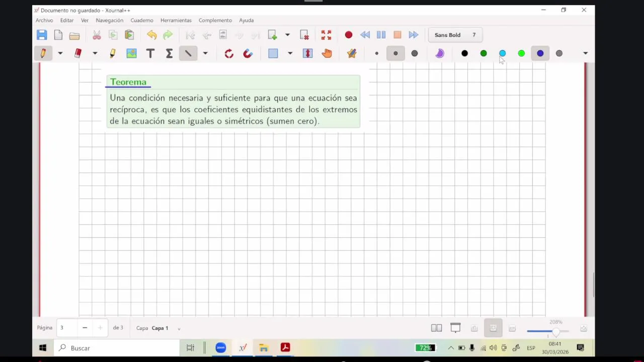Screen dimensions: 644x362
Task: Expand the color toolbar overflow arrow
Action: click(x=585, y=53)
